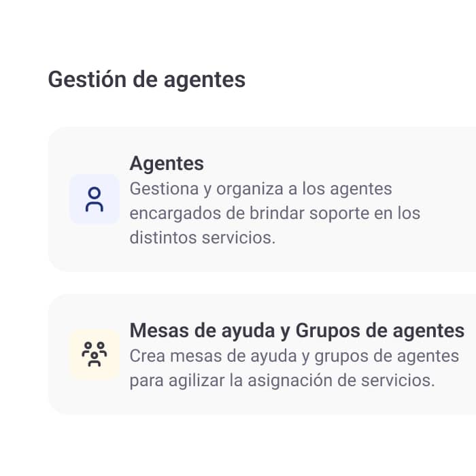The image size is (476, 476).
Task: Click the single-person Agentes icon
Action: tap(95, 200)
